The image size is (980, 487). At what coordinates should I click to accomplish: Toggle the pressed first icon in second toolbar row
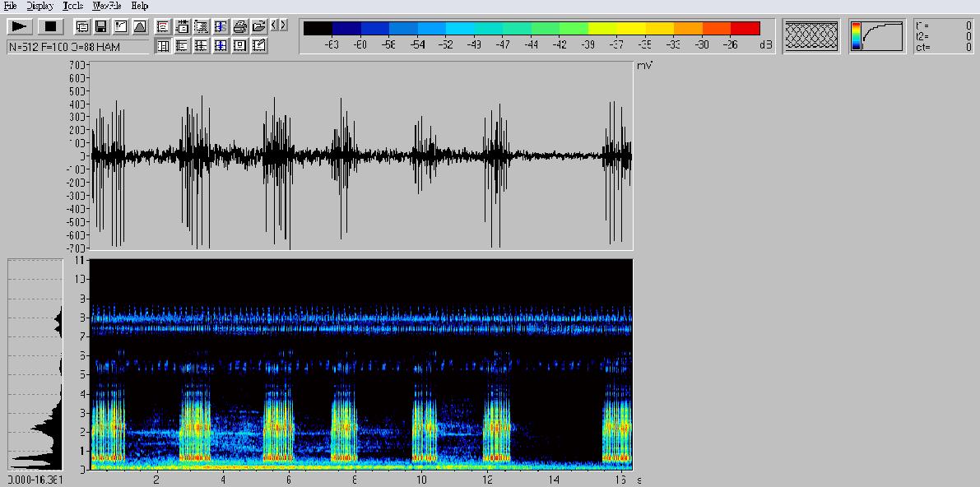(163, 46)
